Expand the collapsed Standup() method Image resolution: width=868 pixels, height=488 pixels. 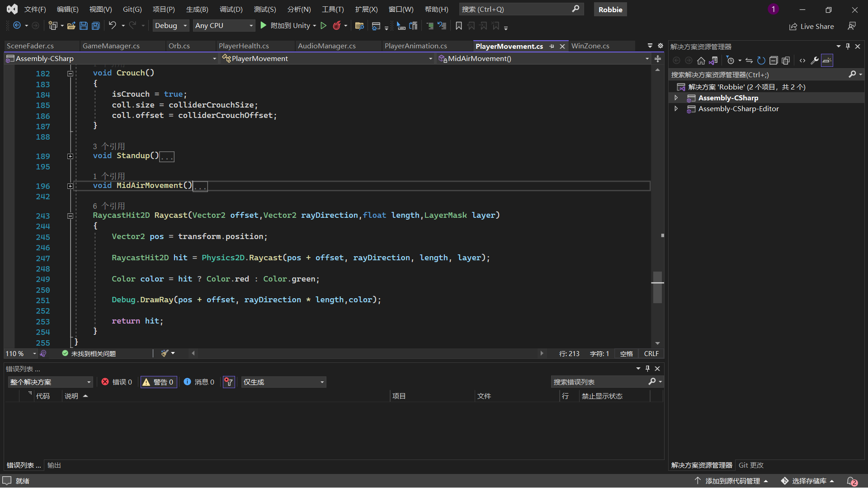click(70, 156)
